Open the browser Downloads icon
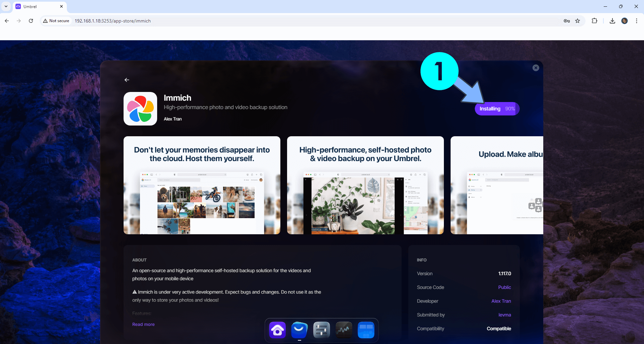Image resolution: width=644 pixels, height=344 pixels. (x=612, y=21)
